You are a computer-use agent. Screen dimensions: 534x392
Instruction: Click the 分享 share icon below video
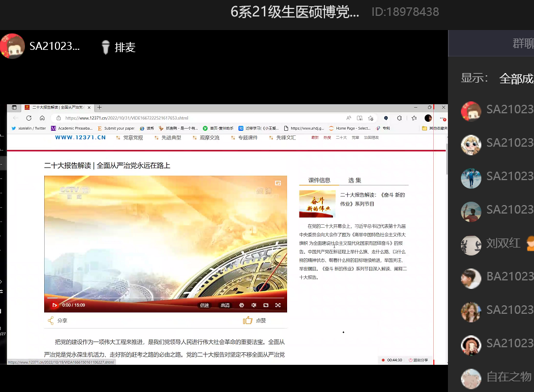[x=51, y=321]
